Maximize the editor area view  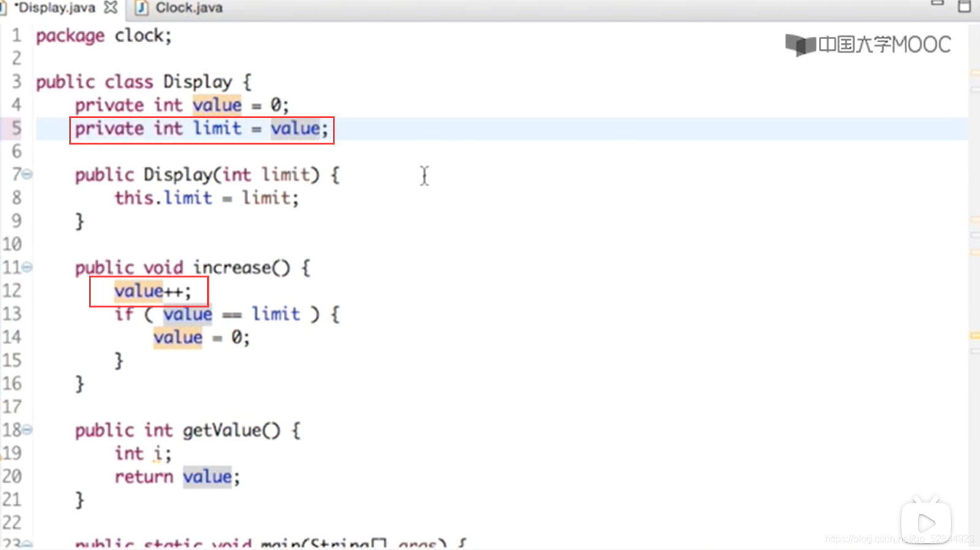tap(964, 6)
